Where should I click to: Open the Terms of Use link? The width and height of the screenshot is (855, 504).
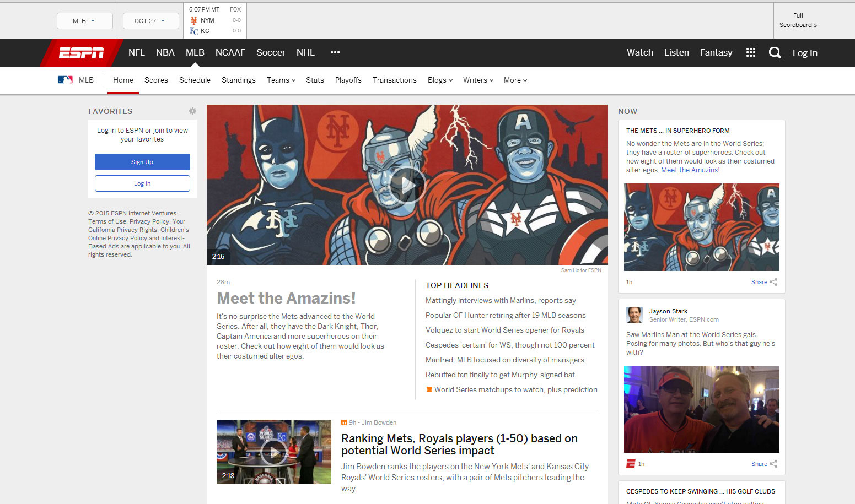(107, 221)
